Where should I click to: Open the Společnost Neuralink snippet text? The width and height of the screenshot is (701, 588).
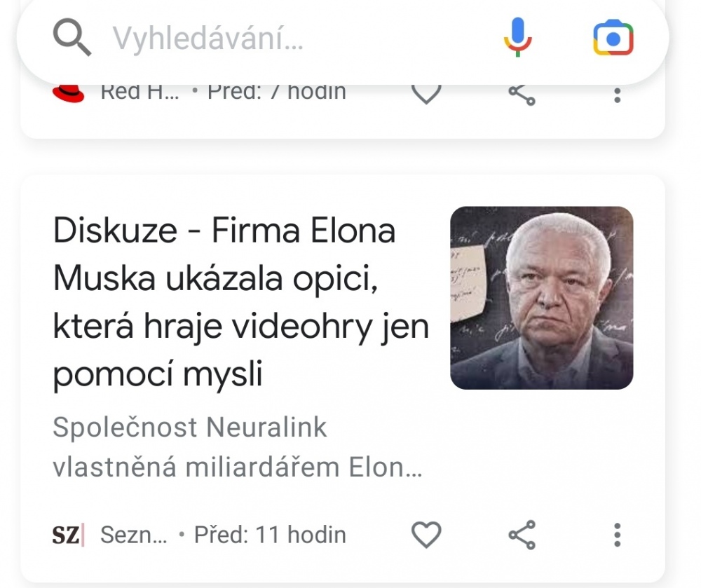click(237, 447)
